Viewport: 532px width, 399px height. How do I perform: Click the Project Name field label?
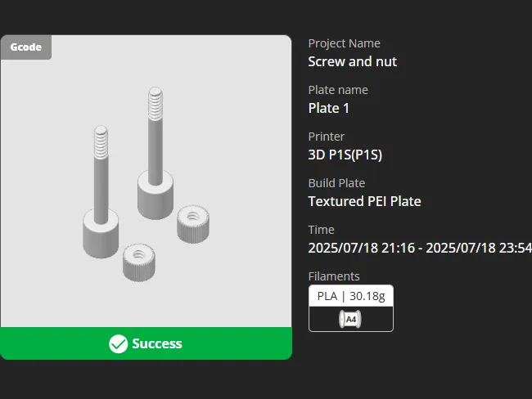344,43
